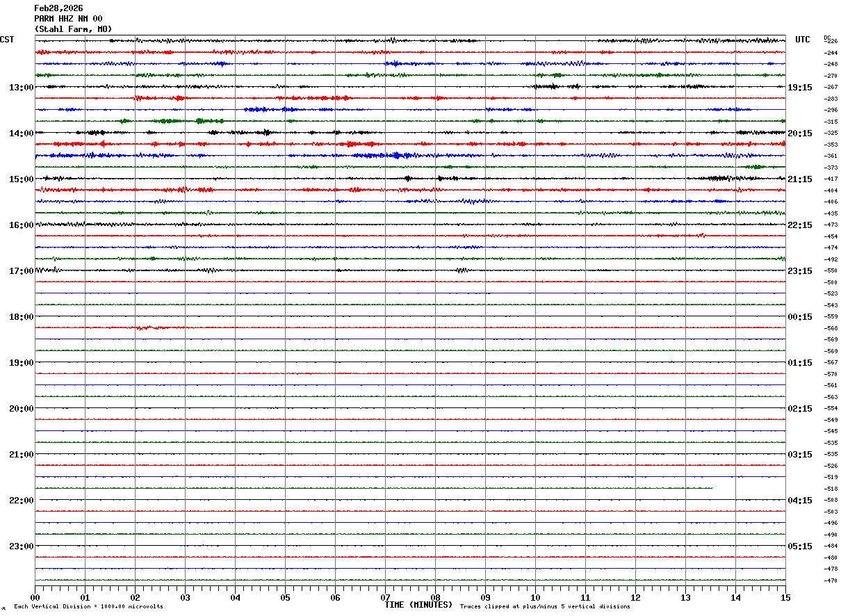Click the data gap before 04:15 UTC
Image resolution: width=841 pixels, height=616 pixels.
tap(724, 489)
